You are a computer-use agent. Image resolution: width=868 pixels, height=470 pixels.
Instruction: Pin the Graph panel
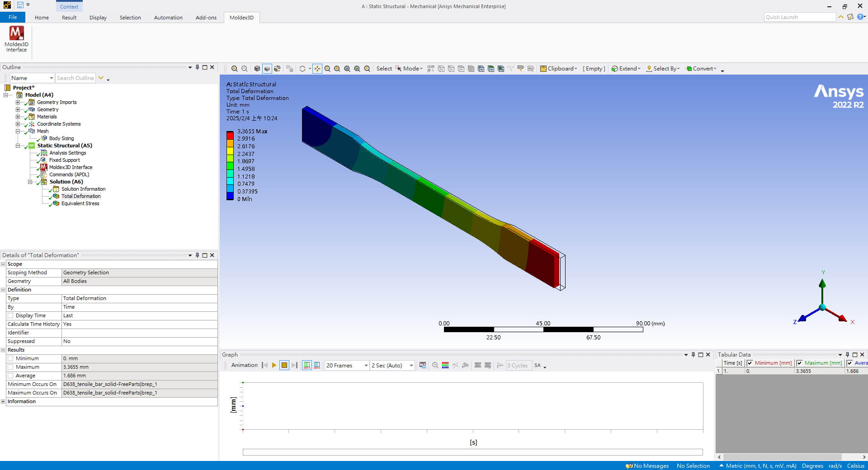pos(693,355)
